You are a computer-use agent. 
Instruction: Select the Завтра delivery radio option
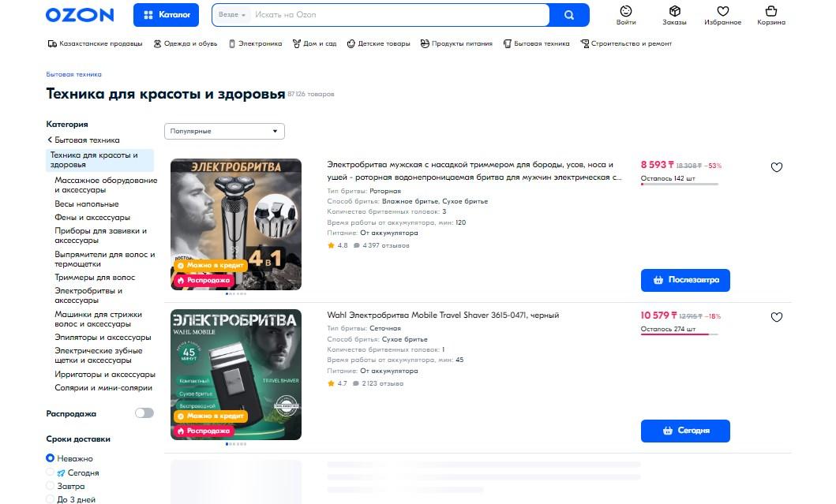point(50,486)
